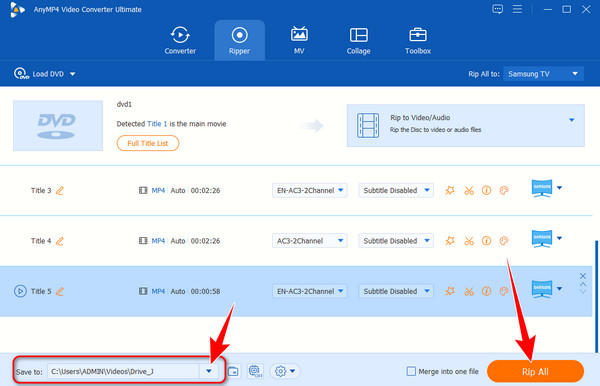Open the Collage tab
This screenshot has width=600, height=386.
(x=359, y=40)
